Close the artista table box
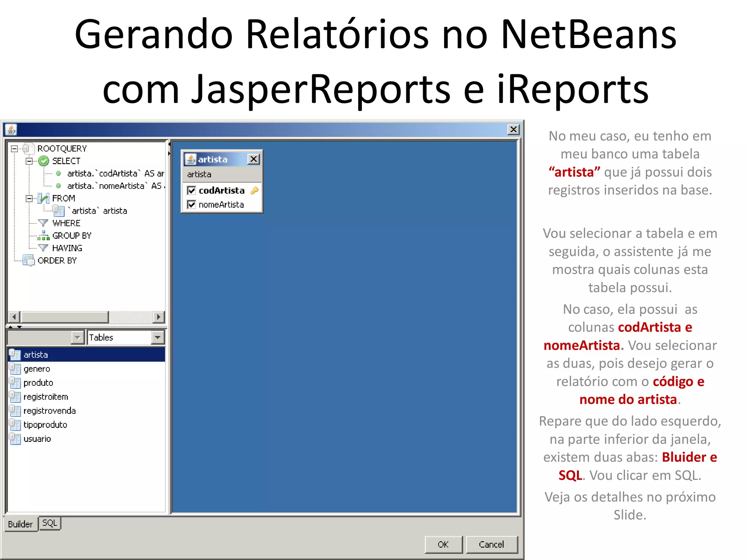Image resolution: width=747 pixels, height=560 pixels. click(x=253, y=159)
